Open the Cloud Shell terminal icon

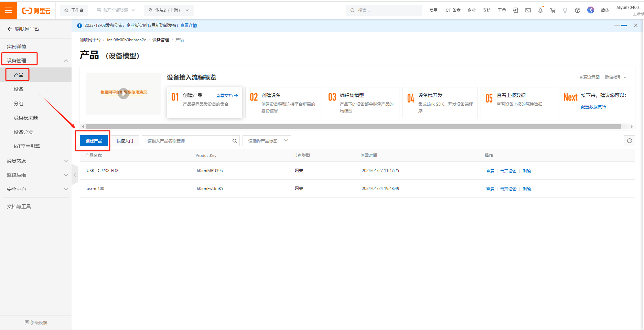click(528, 10)
